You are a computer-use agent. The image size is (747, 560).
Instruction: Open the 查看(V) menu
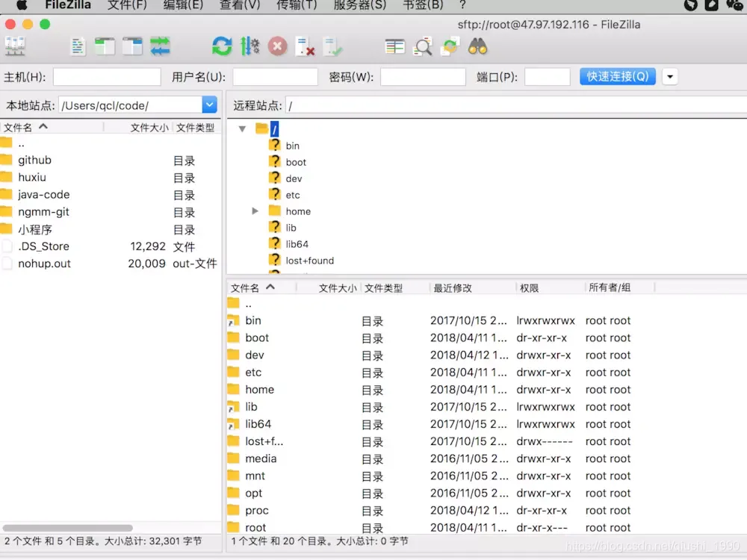[240, 4]
